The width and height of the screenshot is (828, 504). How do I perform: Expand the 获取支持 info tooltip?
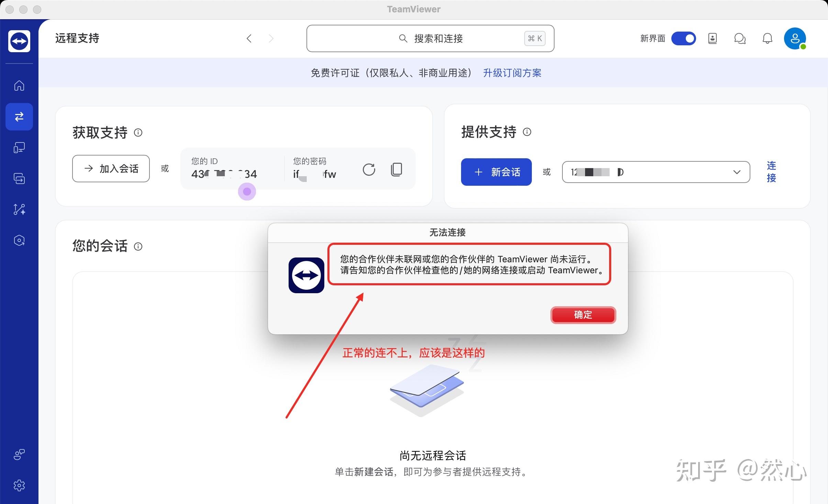click(x=138, y=133)
